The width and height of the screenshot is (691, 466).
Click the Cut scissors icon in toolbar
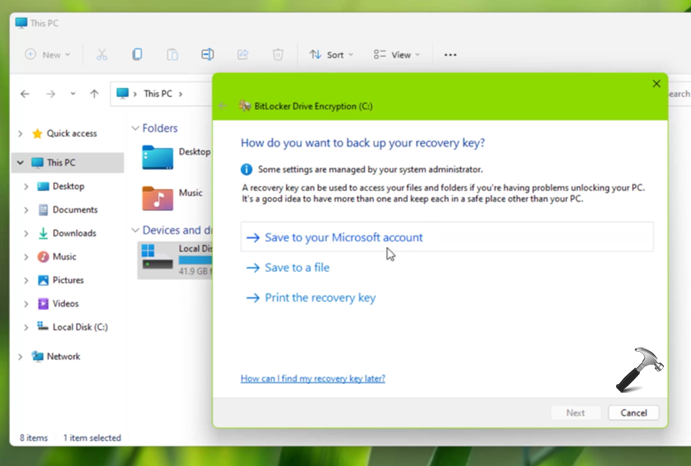pos(102,55)
